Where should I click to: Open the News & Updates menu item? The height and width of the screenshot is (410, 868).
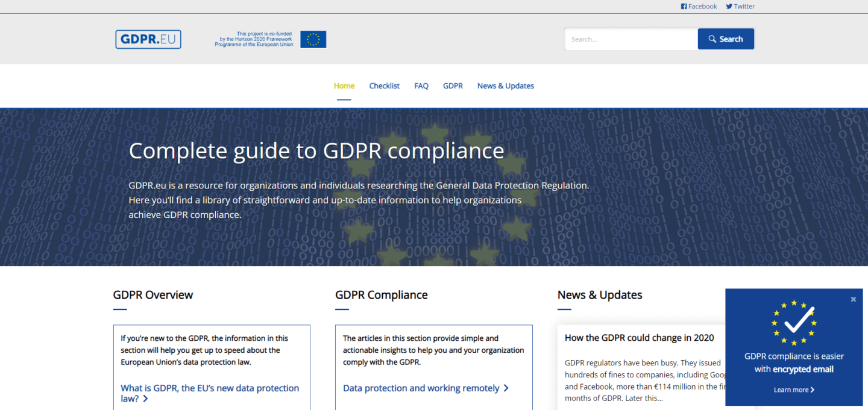tap(506, 86)
